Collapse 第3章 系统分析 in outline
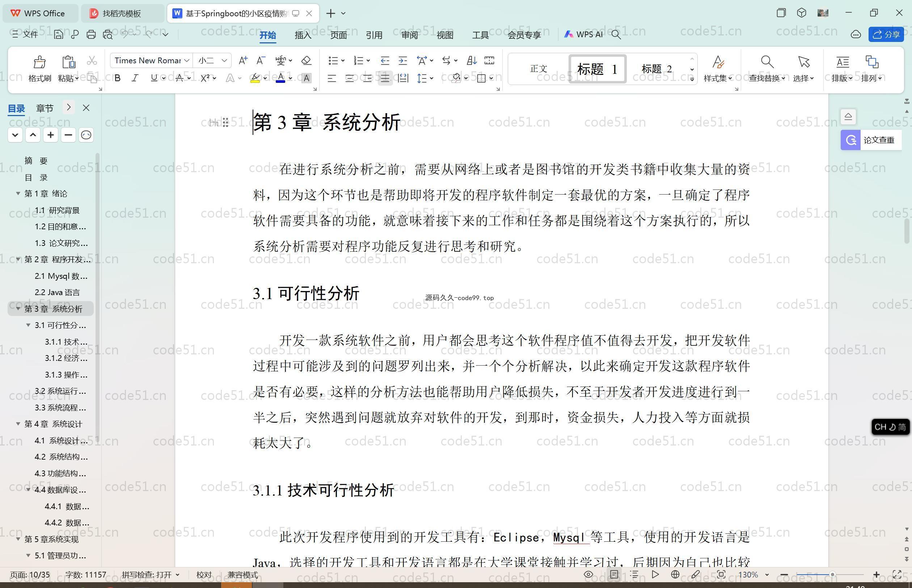The width and height of the screenshot is (912, 588). (x=18, y=308)
